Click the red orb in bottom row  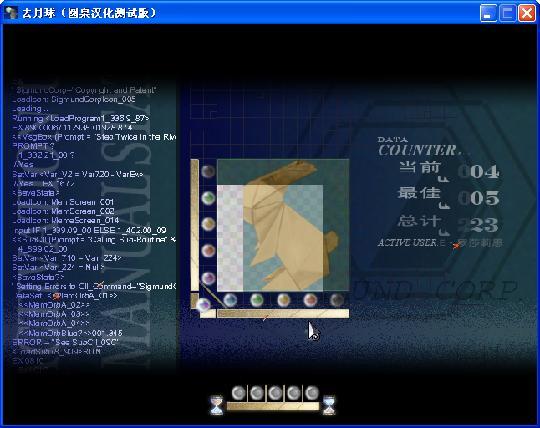tap(310, 300)
